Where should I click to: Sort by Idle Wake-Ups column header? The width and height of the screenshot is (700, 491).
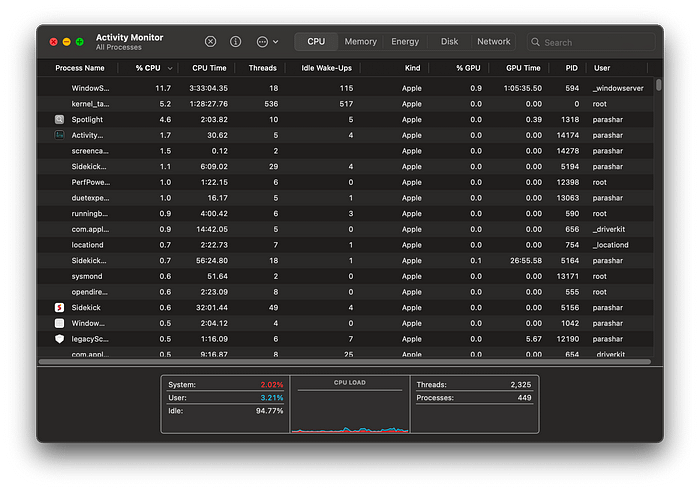326,68
